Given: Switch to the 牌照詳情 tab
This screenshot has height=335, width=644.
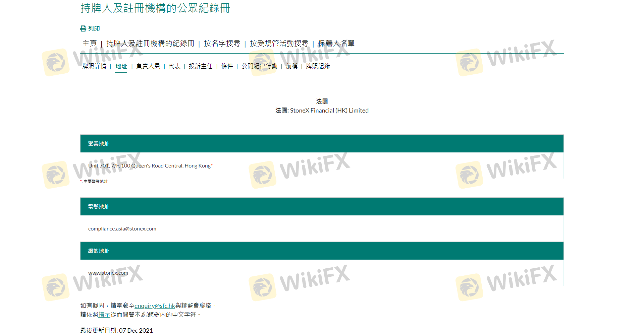Looking at the screenshot, I should pos(94,66).
